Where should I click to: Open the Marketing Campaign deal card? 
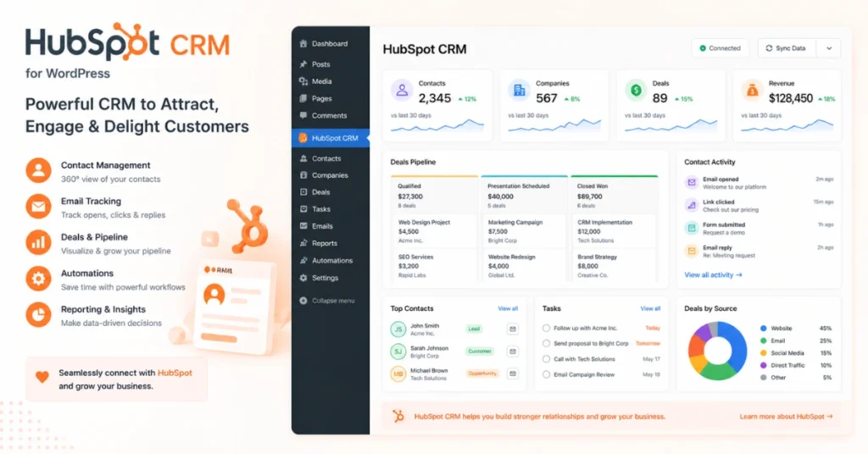[x=524, y=231]
